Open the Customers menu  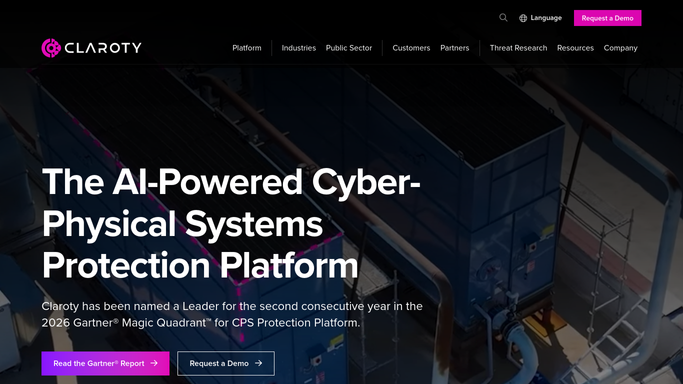(x=411, y=48)
